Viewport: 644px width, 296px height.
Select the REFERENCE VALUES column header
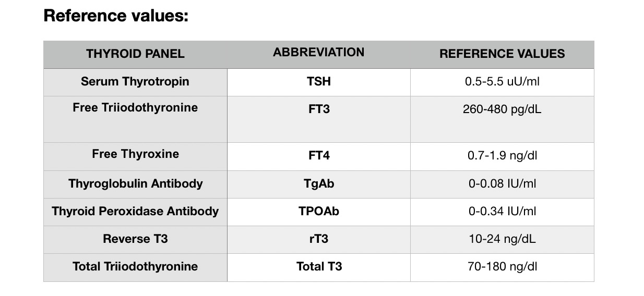click(x=502, y=54)
